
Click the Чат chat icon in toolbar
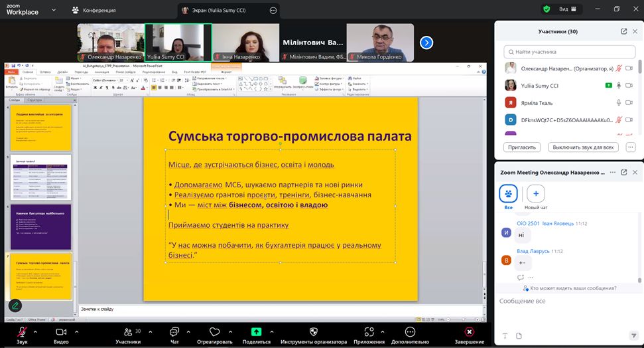click(174, 331)
